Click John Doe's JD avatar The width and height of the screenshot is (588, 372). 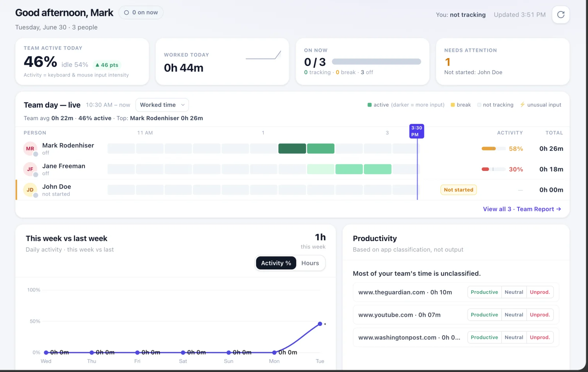tap(30, 190)
